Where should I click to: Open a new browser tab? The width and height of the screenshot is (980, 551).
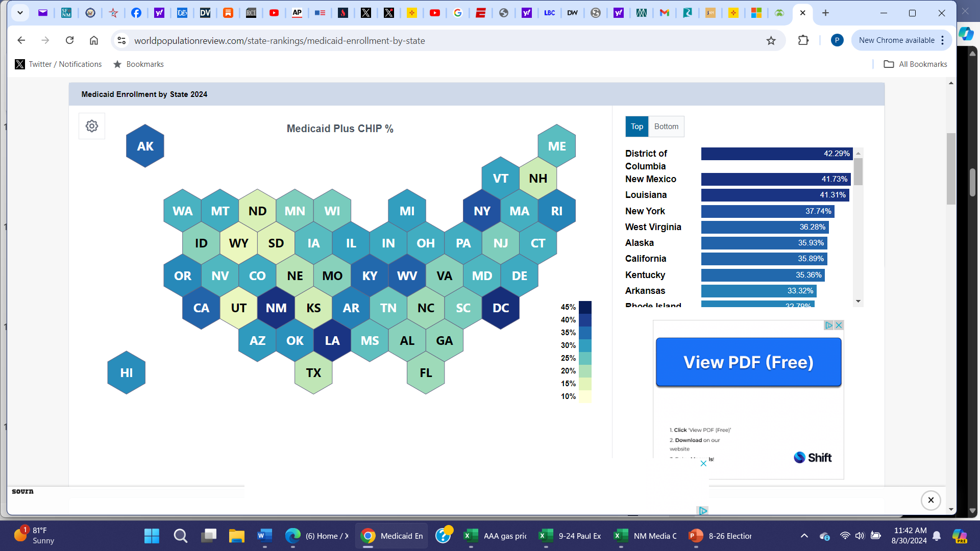pos(825,13)
